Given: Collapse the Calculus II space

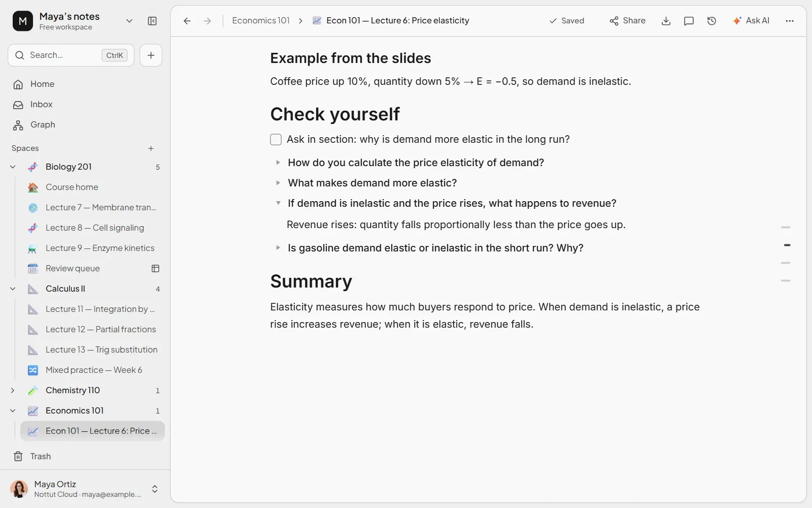Looking at the screenshot, I should click(13, 289).
